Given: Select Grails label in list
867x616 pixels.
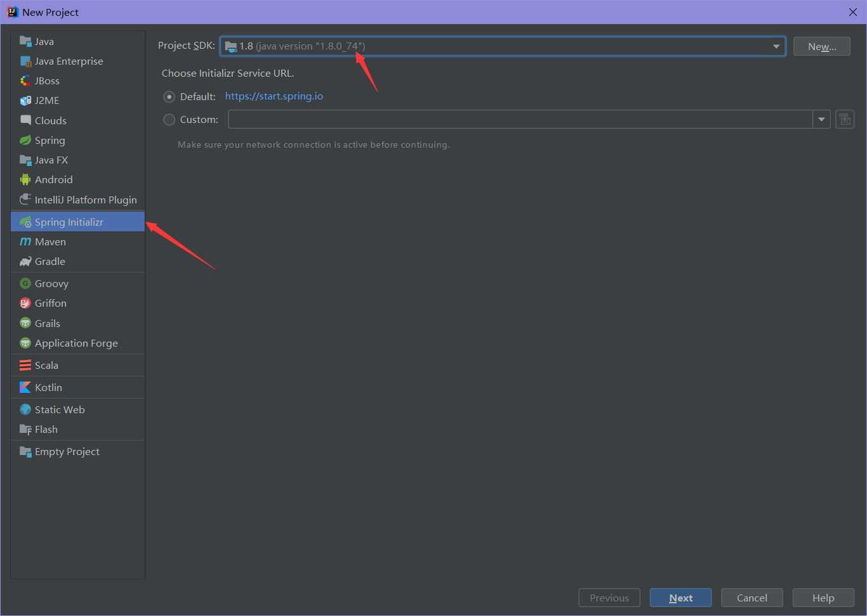Looking at the screenshot, I should coord(48,323).
